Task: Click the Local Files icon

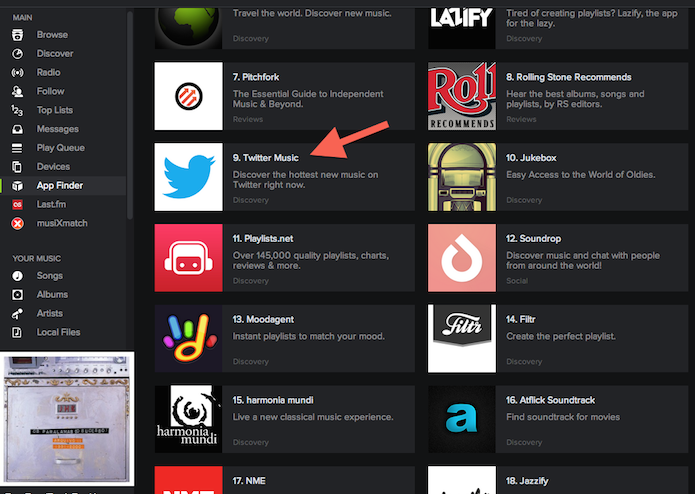Action: pos(17,332)
